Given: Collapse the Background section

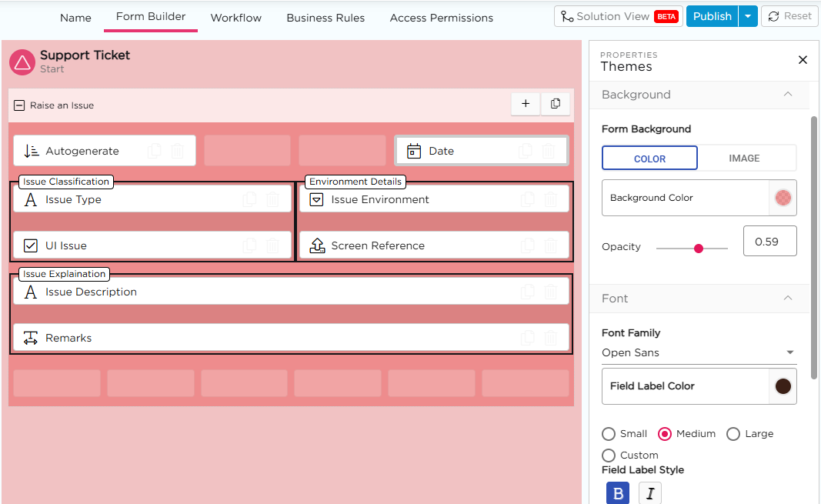Looking at the screenshot, I should 787,95.
